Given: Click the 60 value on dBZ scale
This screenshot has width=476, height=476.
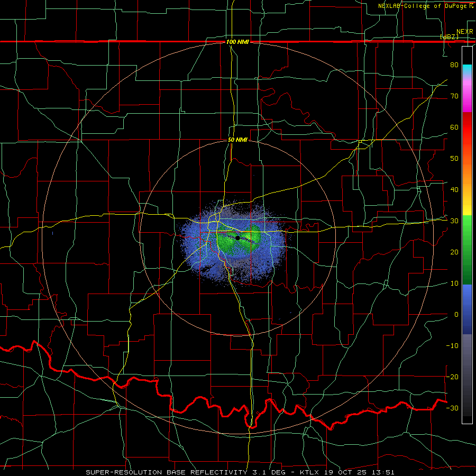Looking at the screenshot, I should coord(454,127).
